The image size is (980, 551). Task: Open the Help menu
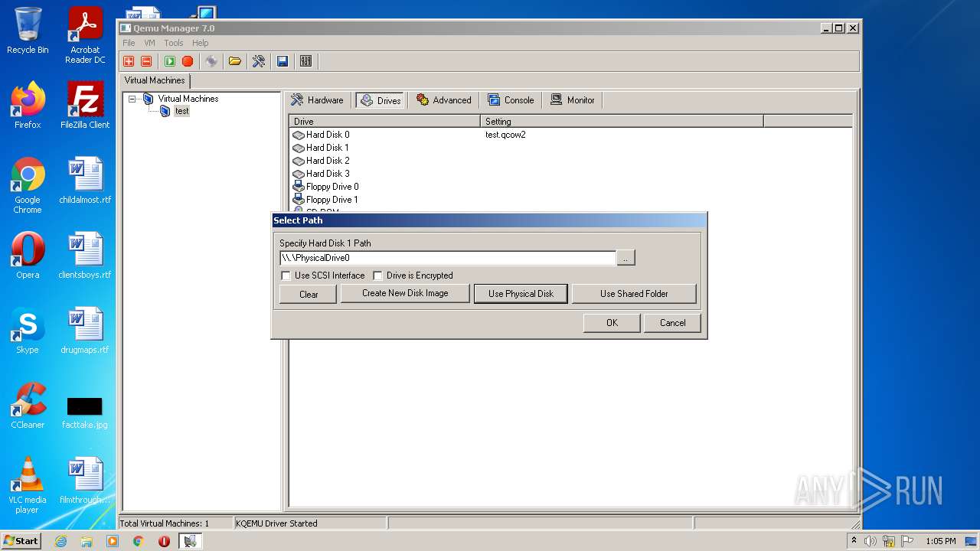click(200, 43)
